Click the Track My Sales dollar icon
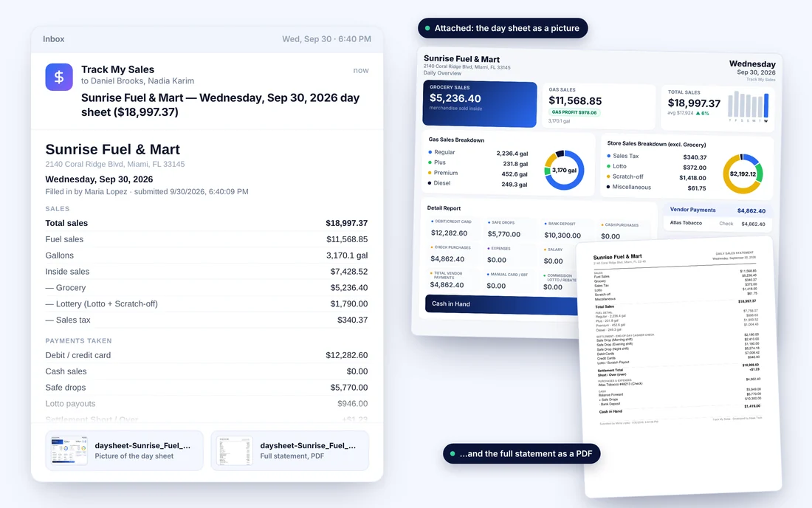 coord(59,77)
